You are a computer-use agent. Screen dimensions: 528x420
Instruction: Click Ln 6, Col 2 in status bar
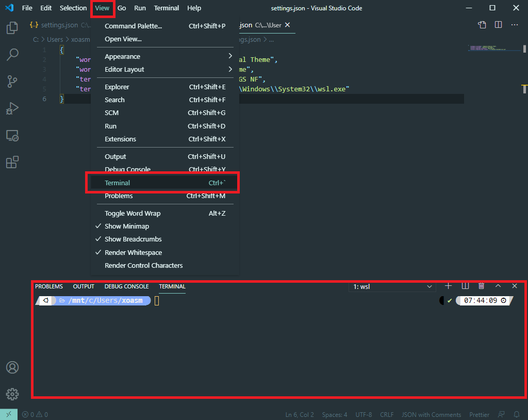coord(300,415)
